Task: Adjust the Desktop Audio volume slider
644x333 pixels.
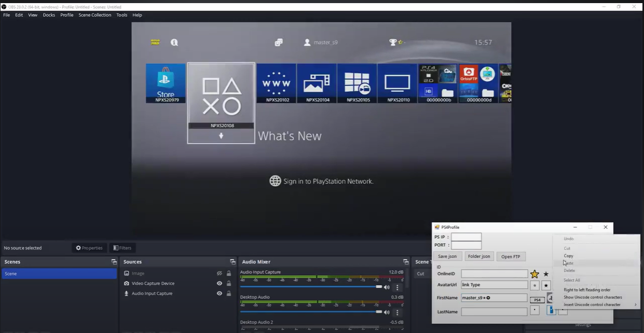Action: [311, 312]
